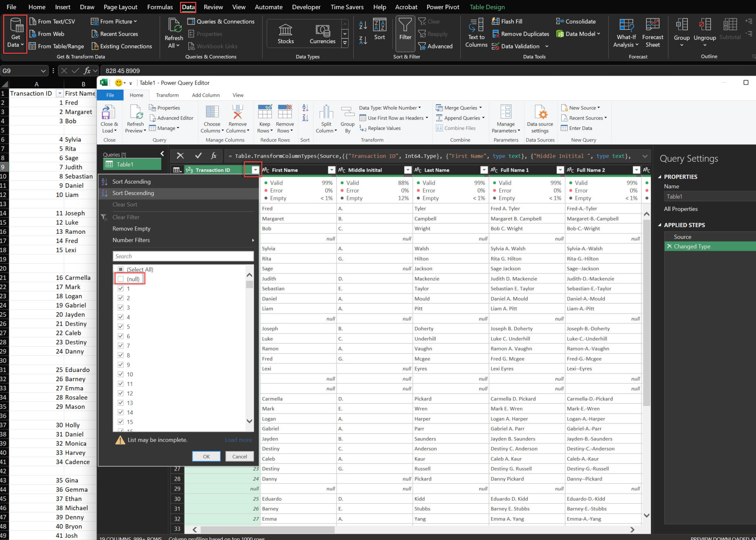Viewport: 756px width, 540px height.
Task: Open the Formulas ribbon tab
Action: click(160, 7)
